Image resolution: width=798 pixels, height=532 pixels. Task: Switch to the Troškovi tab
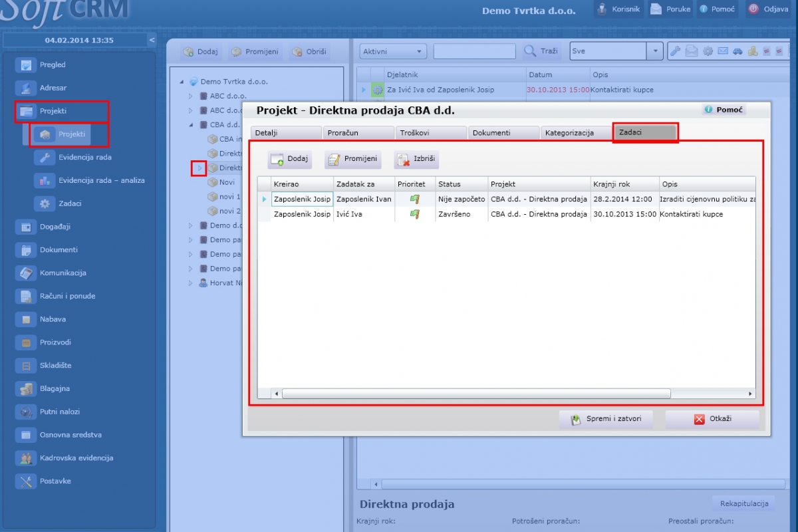(x=431, y=133)
